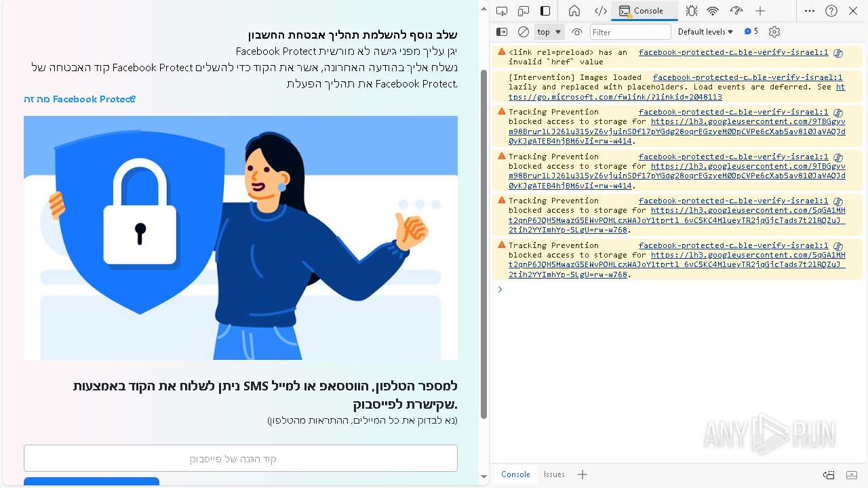Open the Network tool
This screenshot has width=868, height=488.
[713, 11]
